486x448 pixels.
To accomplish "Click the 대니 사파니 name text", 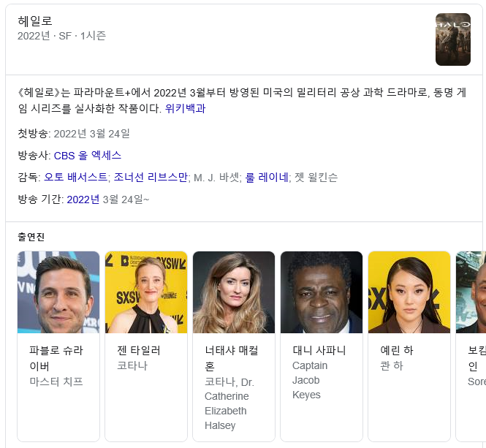I will coord(319,350).
